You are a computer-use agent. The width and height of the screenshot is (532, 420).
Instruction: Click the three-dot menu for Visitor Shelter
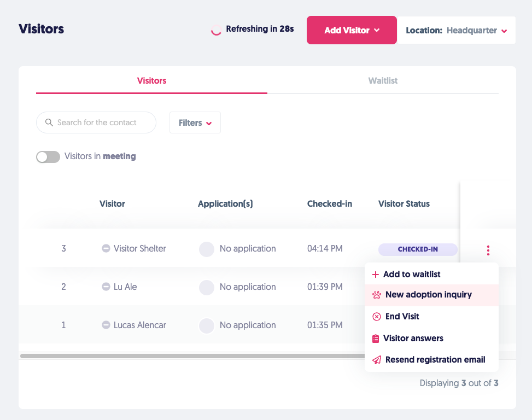pyautogui.click(x=488, y=250)
